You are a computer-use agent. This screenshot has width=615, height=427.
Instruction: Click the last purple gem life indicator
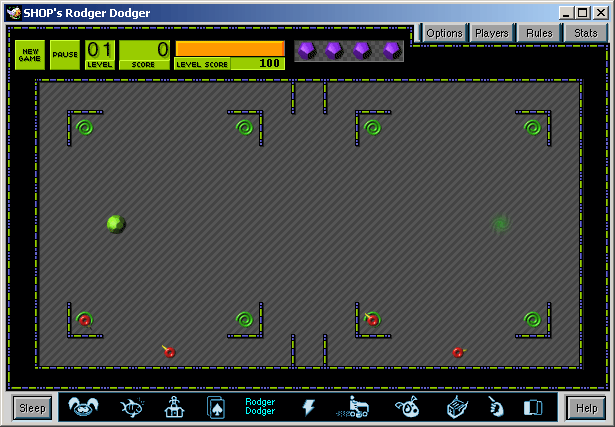(x=392, y=51)
